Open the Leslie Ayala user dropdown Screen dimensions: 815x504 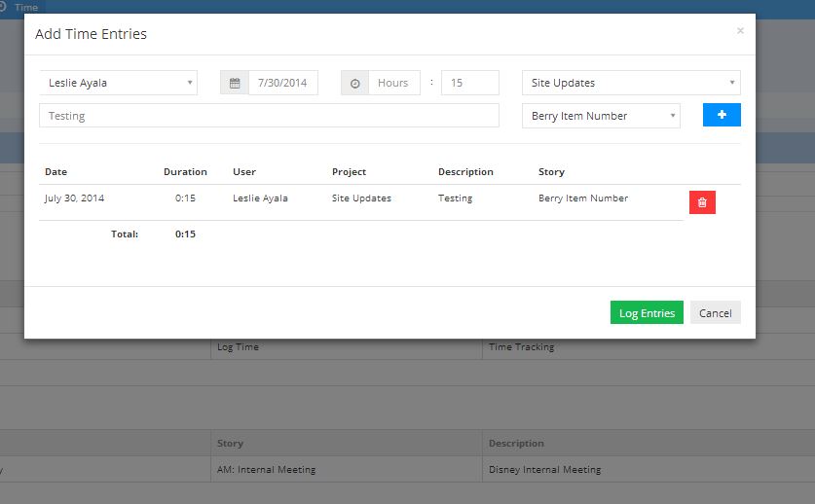click(118, 83)
